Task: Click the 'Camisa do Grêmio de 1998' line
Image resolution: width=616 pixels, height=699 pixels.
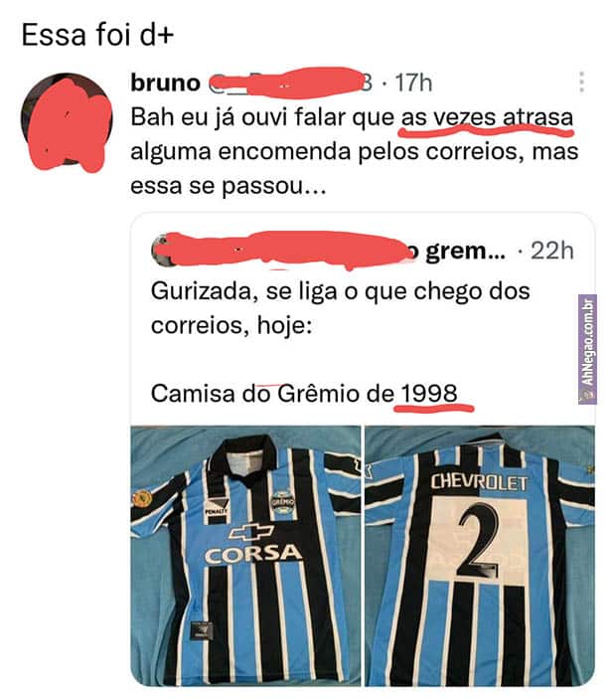Action: 304,394
